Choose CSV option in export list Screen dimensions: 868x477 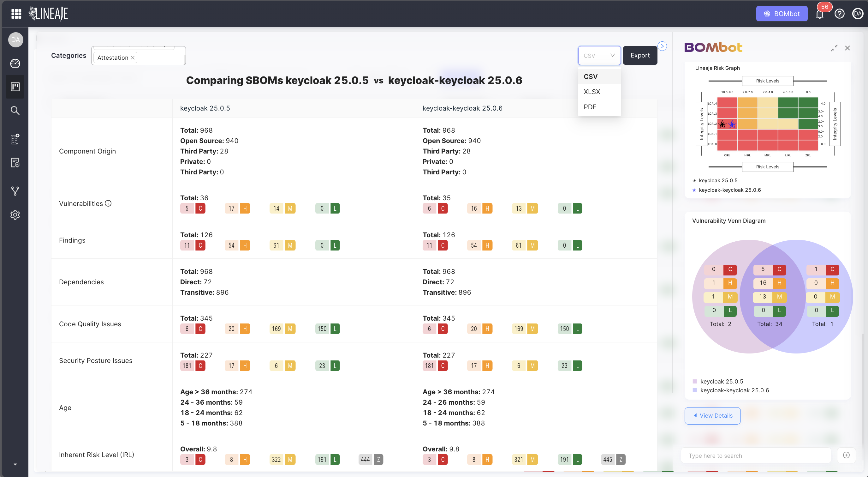[599, 76]
